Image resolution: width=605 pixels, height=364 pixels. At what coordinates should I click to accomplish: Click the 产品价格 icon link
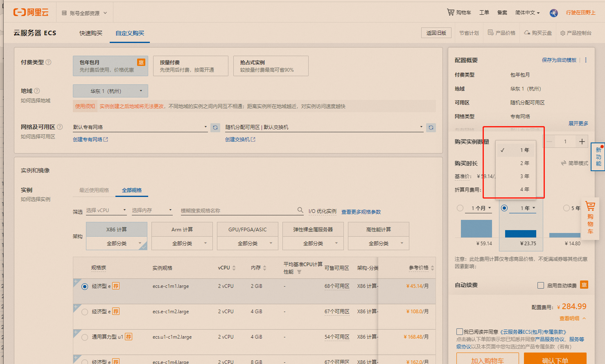point(490,32)
